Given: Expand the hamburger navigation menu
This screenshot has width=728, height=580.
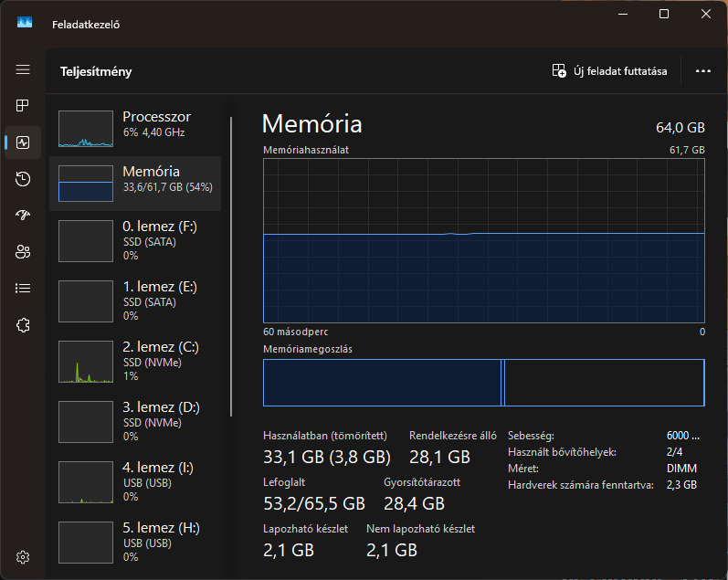Looking at the screenshot, I should (23, 69).
